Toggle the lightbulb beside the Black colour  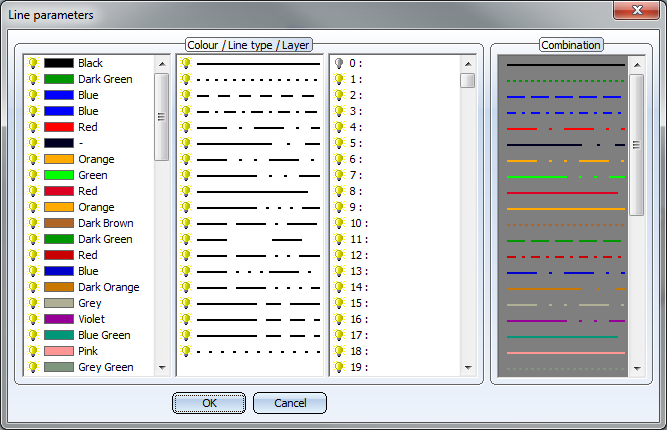pos(33,63)
